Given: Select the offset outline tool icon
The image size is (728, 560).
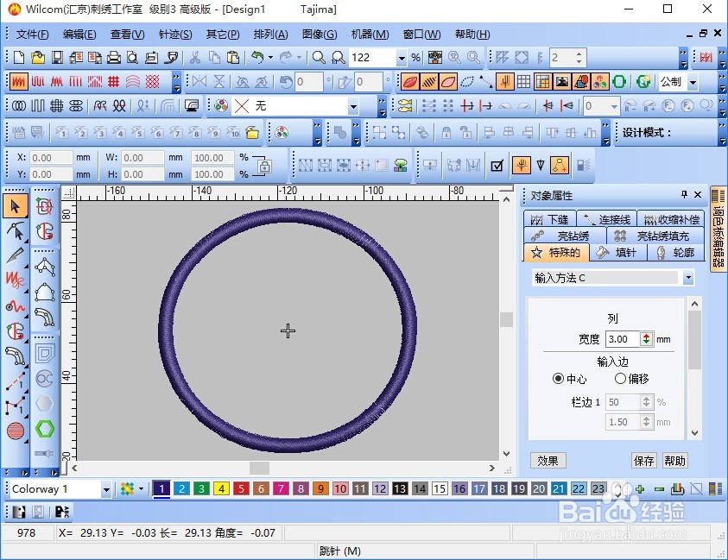Looking at the screenshot, I should pyautogui.click(x=45, y=354).
